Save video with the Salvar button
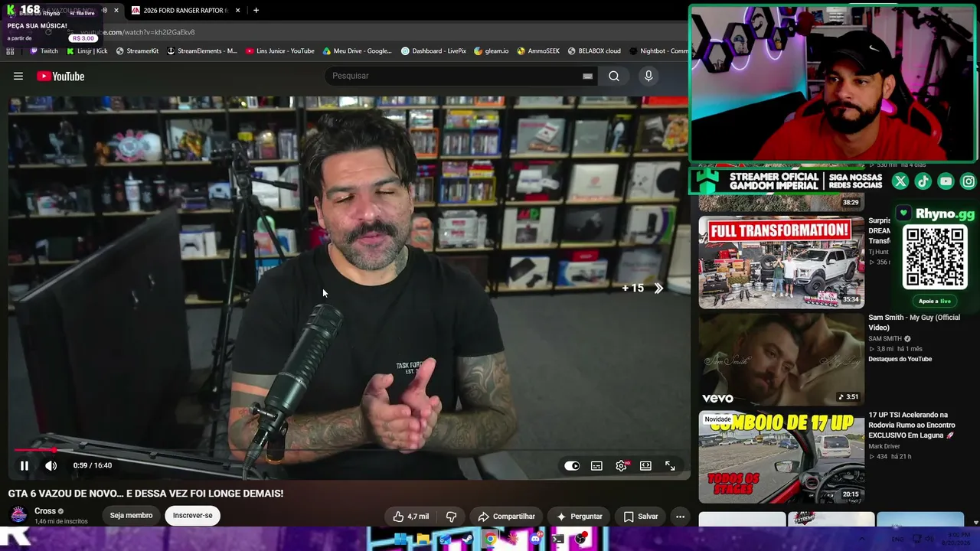 [641, 517]
